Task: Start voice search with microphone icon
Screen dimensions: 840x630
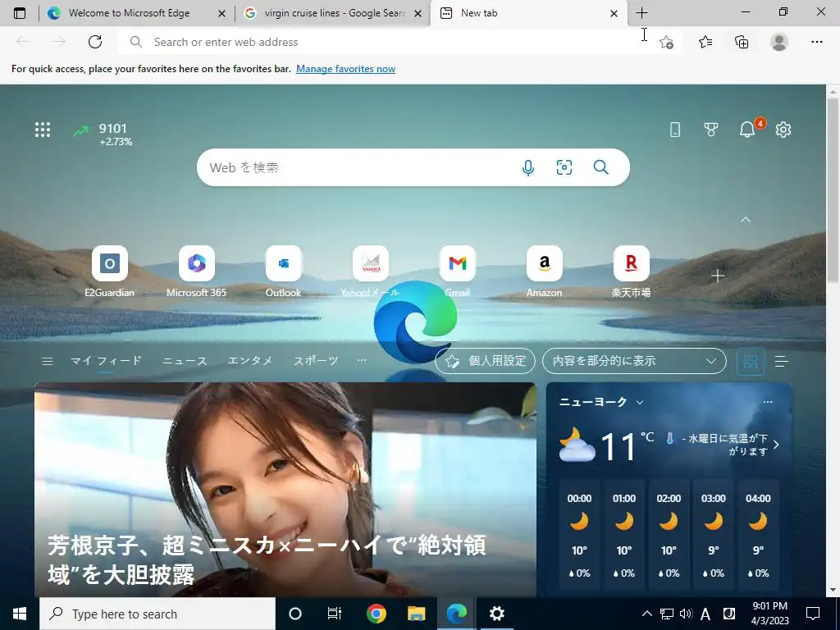Action: coord(527,167)
